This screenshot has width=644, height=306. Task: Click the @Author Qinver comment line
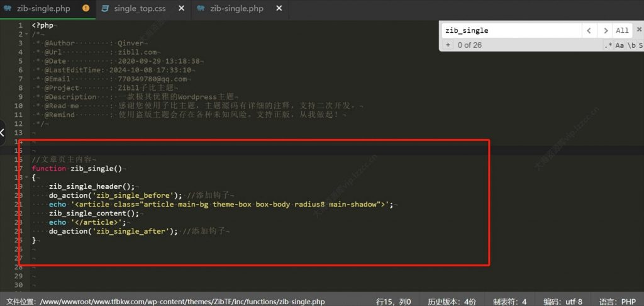[x=89, y=43]
